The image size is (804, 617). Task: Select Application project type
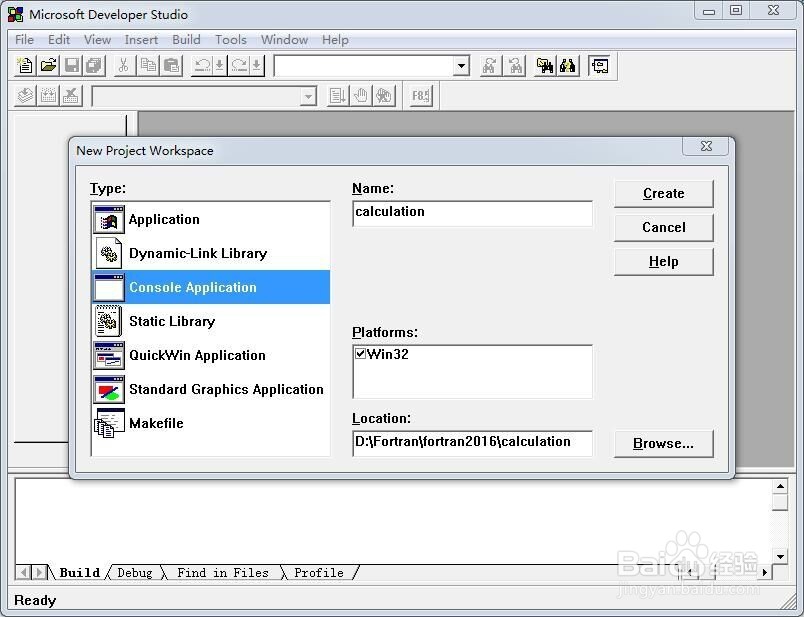pyautogui.click(x=211, y=220)
